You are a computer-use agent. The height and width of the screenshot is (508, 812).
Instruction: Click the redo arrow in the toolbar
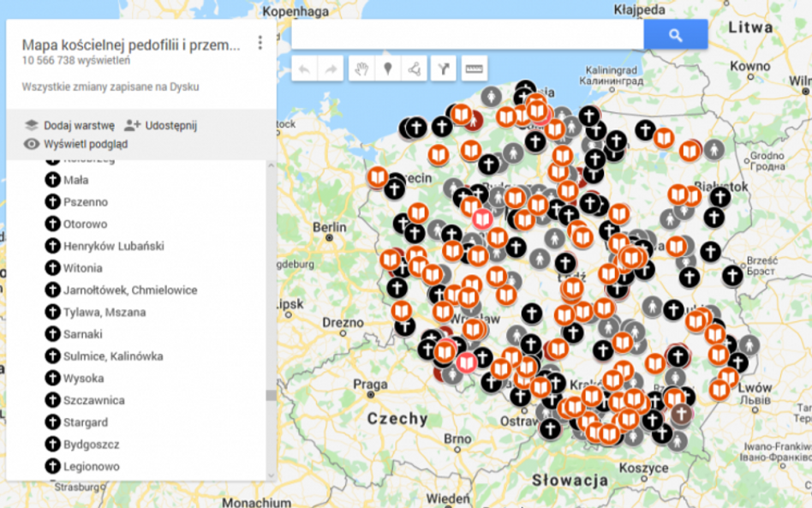331,69
